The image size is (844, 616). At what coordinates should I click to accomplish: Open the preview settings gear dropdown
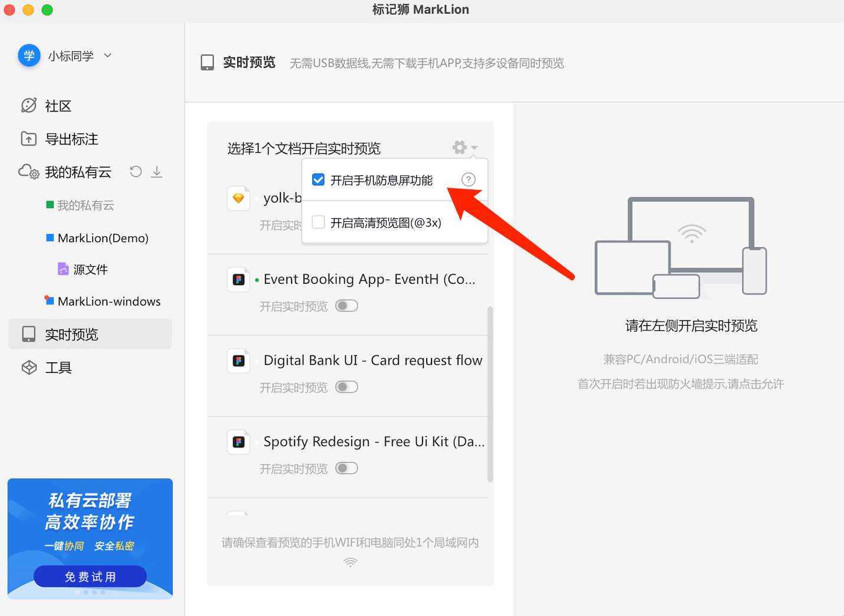(x=459, y=148)
